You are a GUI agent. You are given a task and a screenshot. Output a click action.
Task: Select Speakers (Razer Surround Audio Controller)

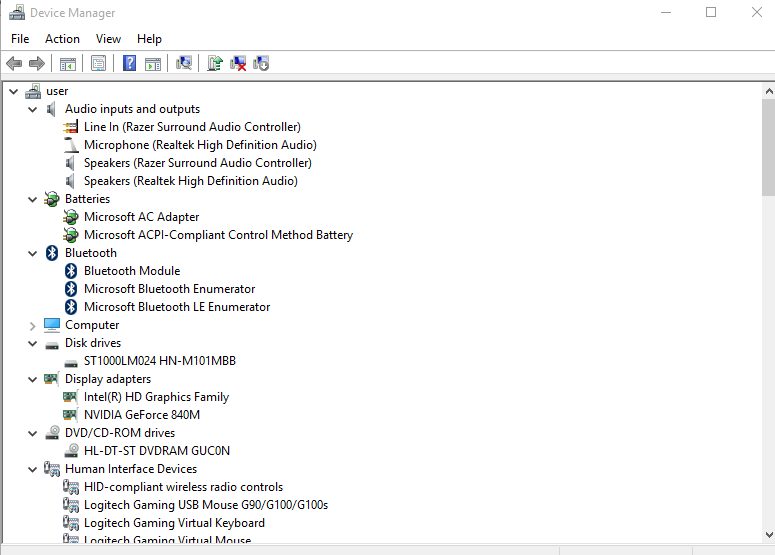(x=198, y=163)
